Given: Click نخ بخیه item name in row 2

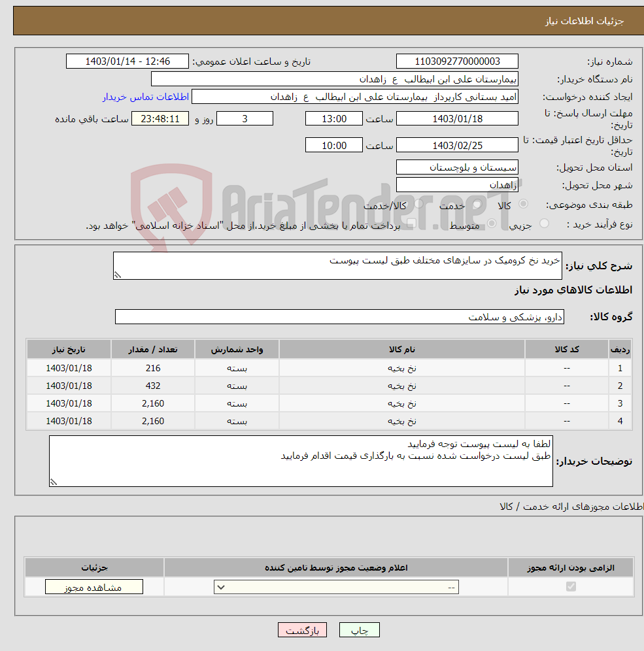Looking at the screenshot, I should [x=402, y=386].
